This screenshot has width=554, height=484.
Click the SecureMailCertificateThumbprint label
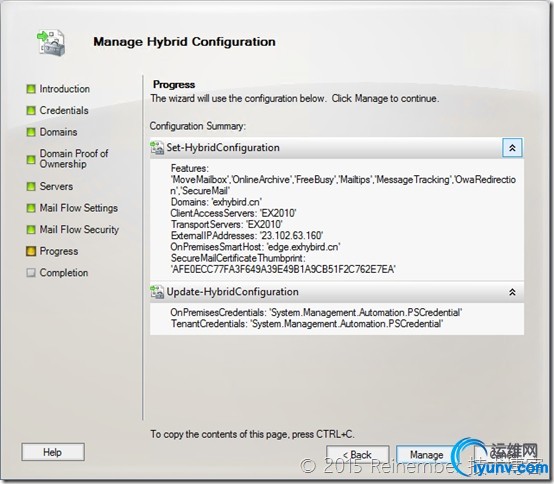pos(238,258)
